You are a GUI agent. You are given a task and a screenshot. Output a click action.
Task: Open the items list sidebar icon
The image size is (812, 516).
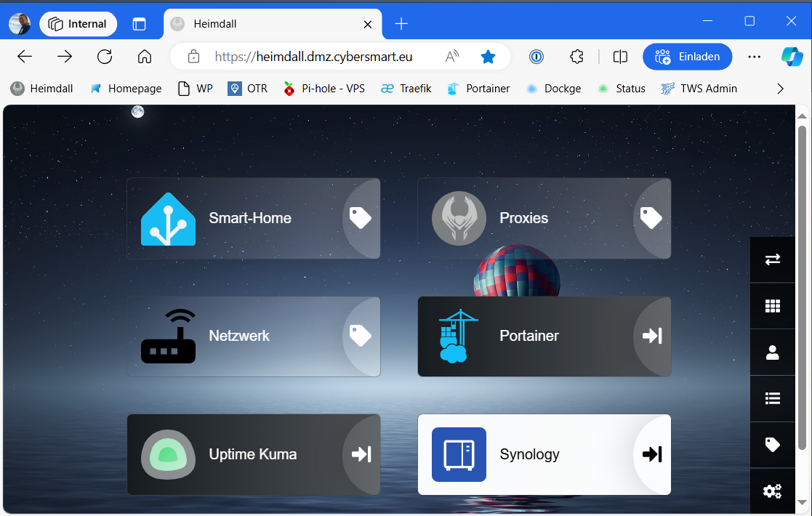773,398
